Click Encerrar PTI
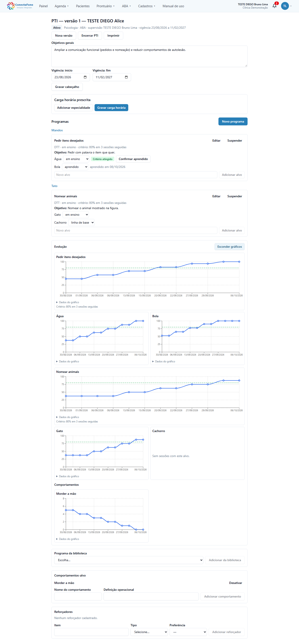Viewport: 299px width, 644px height. coord(90,36)
